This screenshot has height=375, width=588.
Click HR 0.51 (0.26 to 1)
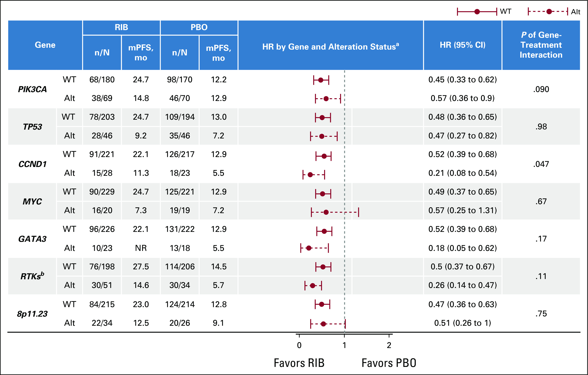463,323
